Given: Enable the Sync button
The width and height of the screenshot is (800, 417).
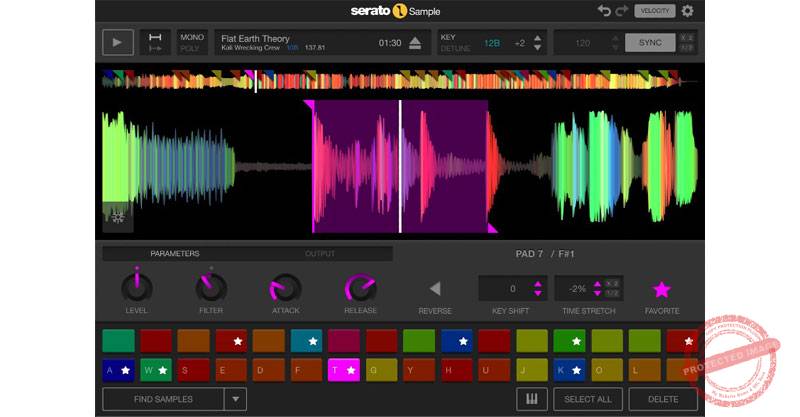Looking at the screenshot, I should pyautogui.click(x=650, y=43).
